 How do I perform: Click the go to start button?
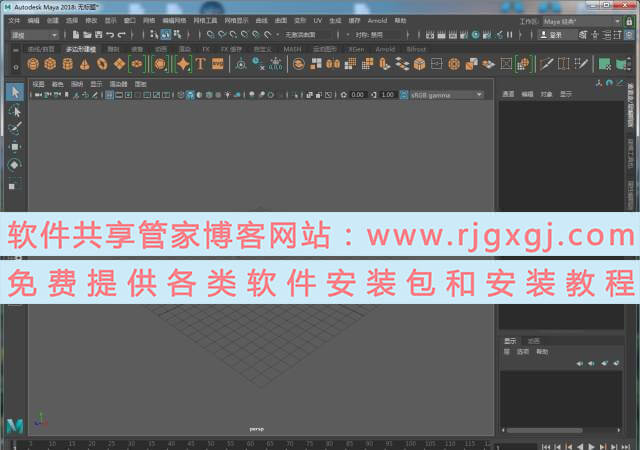(546, 447)
